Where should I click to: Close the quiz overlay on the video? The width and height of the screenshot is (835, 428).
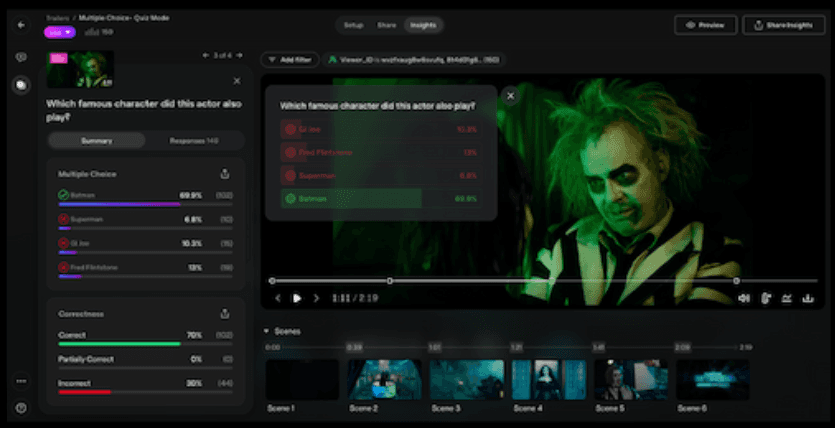click(x=510, y=96)
